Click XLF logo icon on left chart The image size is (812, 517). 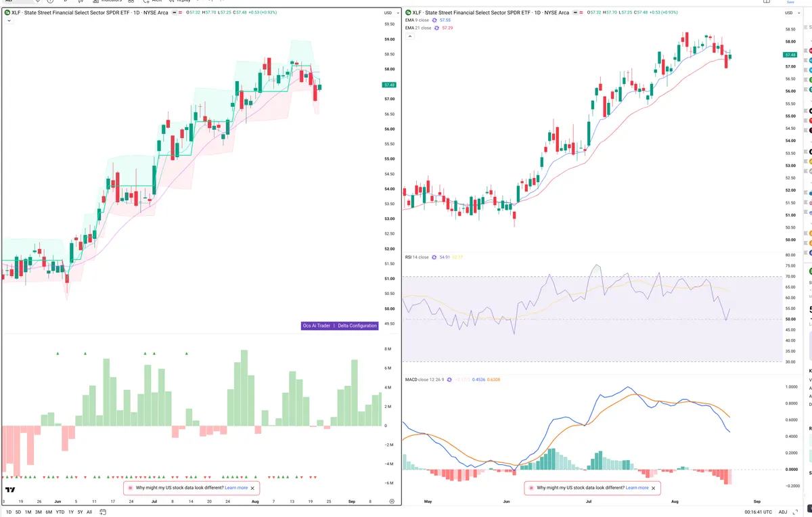point(7,12)
